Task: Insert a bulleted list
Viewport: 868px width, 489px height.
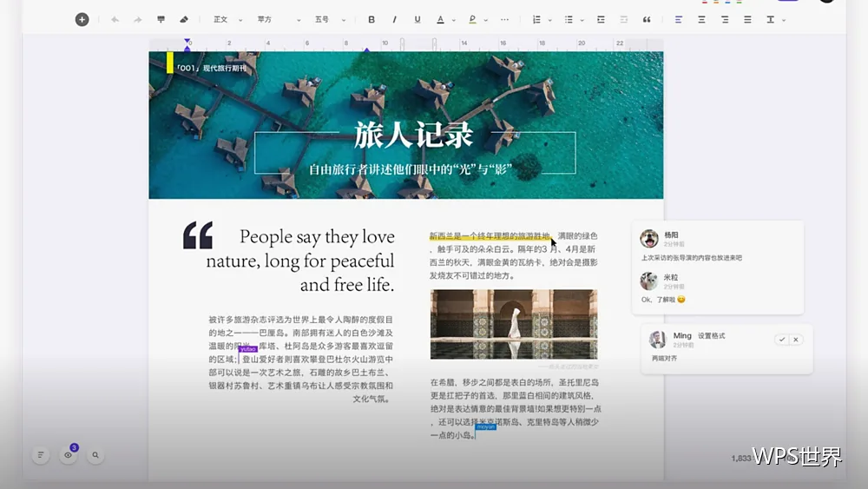Action: [569, 19]
